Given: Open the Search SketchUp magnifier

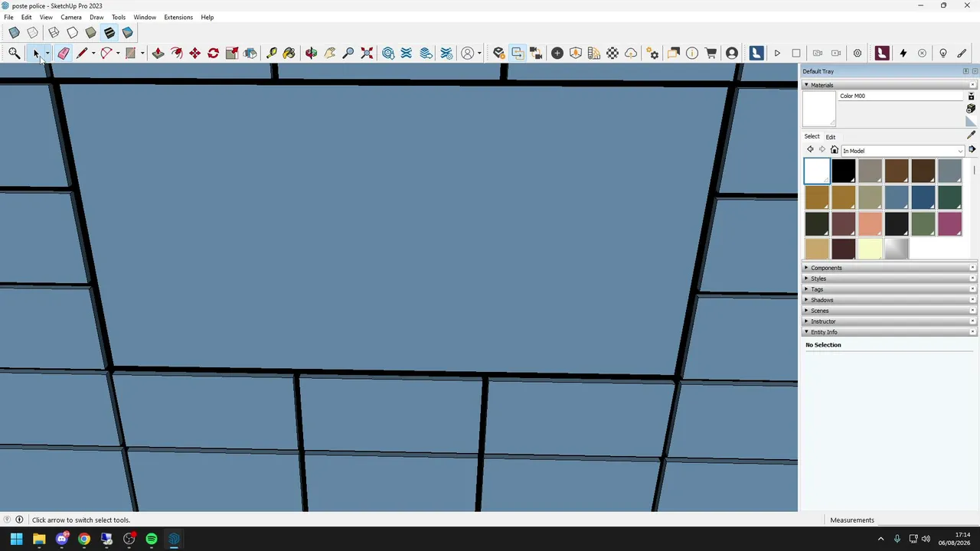Looking at the screenshot, I should (x=15, y=53).
